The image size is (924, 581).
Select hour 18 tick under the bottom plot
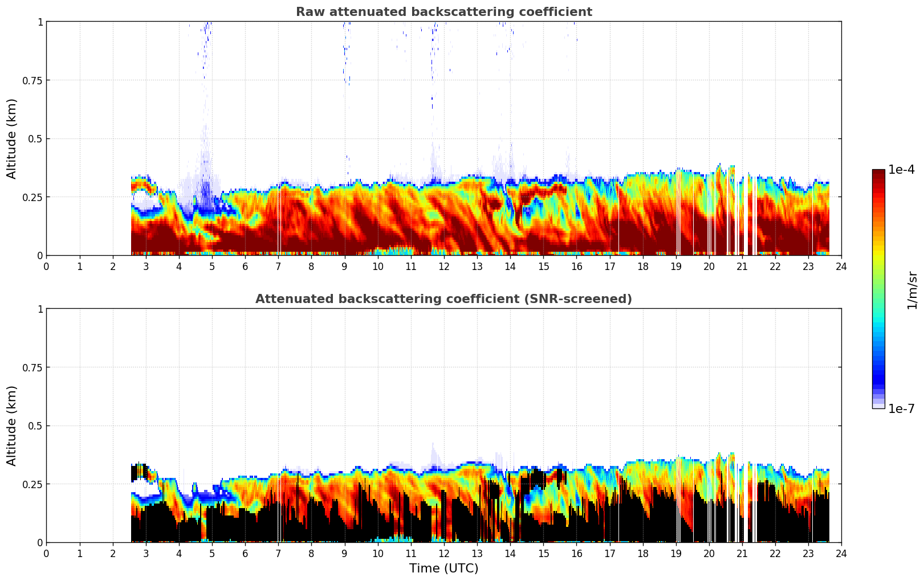point(642,553)
